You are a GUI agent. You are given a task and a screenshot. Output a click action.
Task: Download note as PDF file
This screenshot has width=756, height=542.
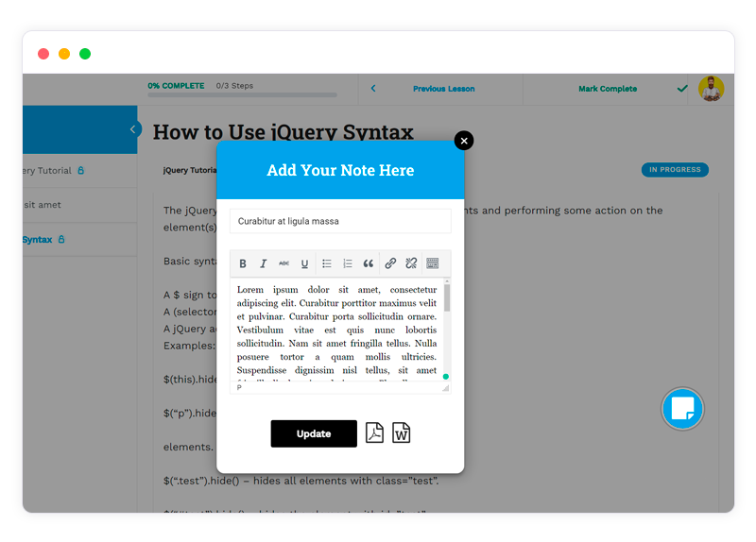(374, 432)
